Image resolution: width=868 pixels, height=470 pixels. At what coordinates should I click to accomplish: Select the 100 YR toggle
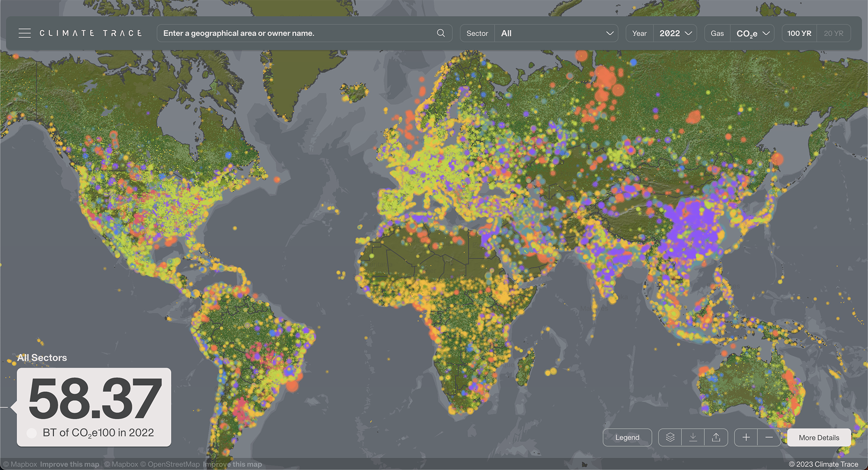click(799, 33)
